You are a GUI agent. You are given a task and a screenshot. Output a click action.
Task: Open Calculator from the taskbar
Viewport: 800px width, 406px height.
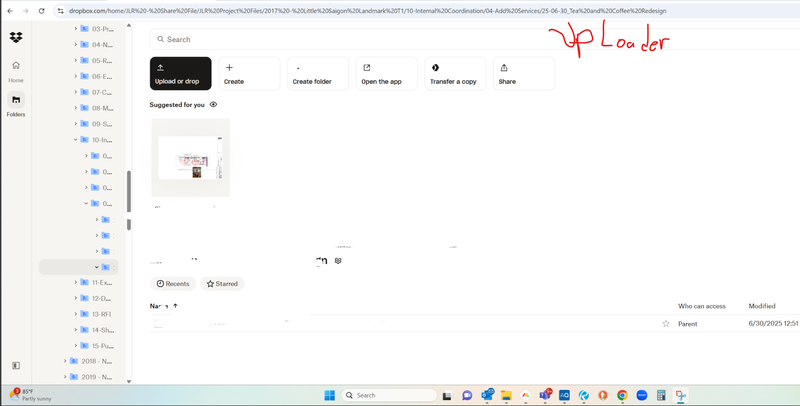661,395
